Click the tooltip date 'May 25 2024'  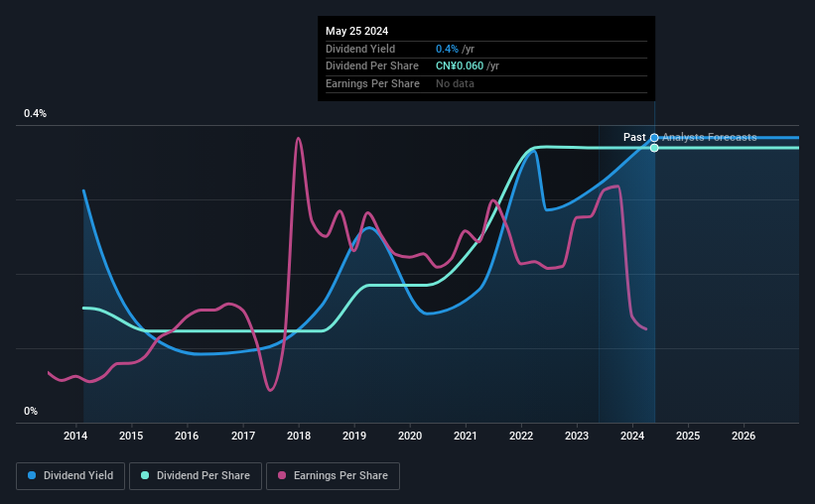pyautogui.click(x=356, y=31)
